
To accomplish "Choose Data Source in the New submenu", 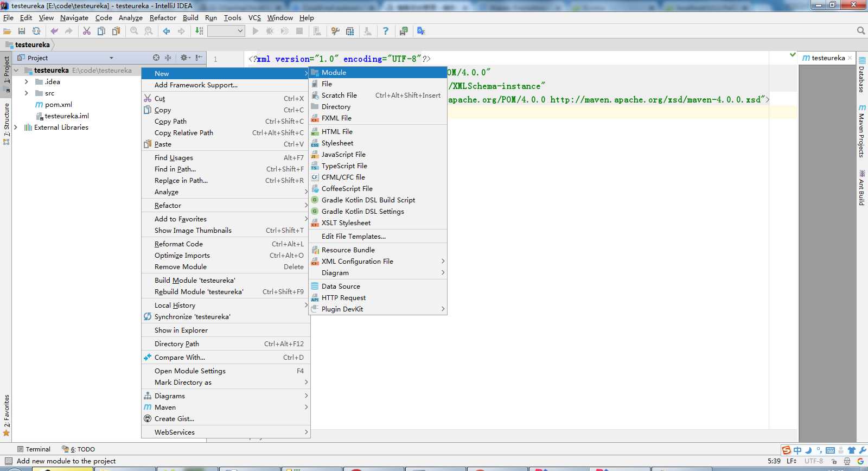I will (378, 286).
